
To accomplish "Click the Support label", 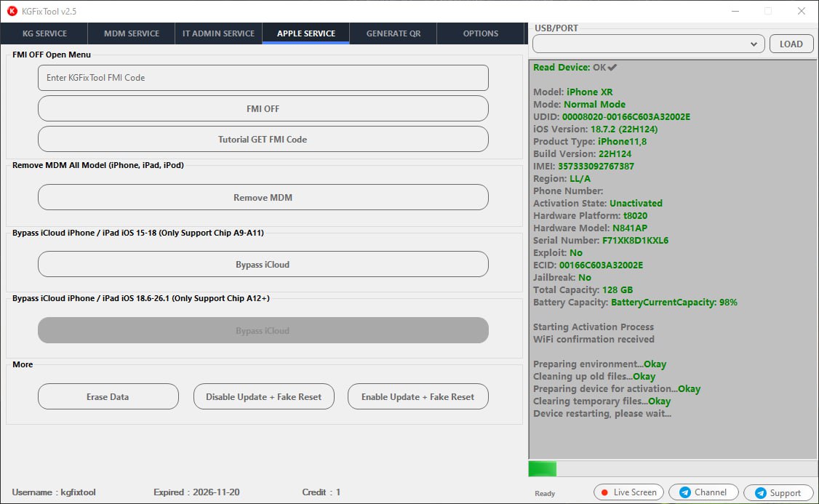I will tap(785, 493).
